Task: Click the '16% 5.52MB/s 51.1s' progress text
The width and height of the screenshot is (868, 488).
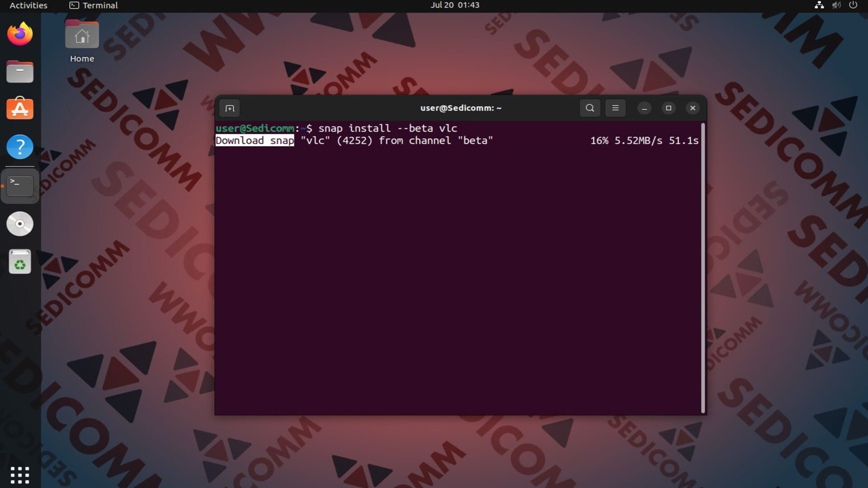Action: [x=644, y=141]
